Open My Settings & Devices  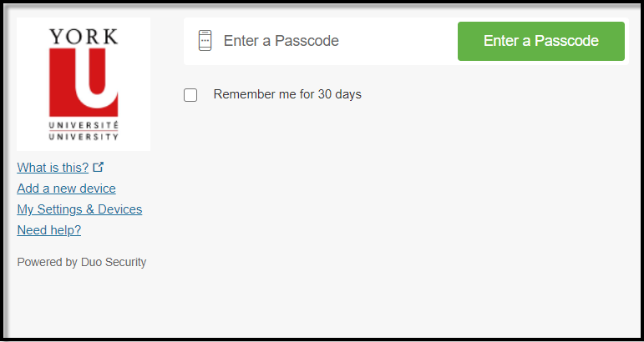pyautogui.click(x=79, y=209)
